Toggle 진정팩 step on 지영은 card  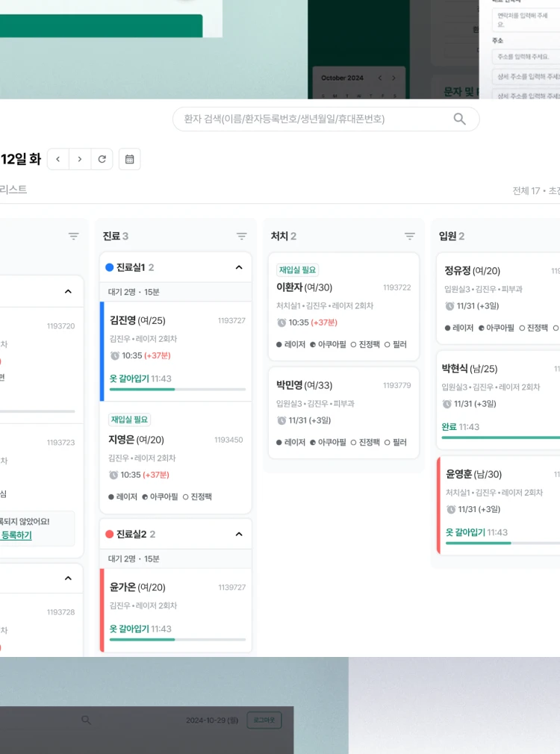point(197,496)
